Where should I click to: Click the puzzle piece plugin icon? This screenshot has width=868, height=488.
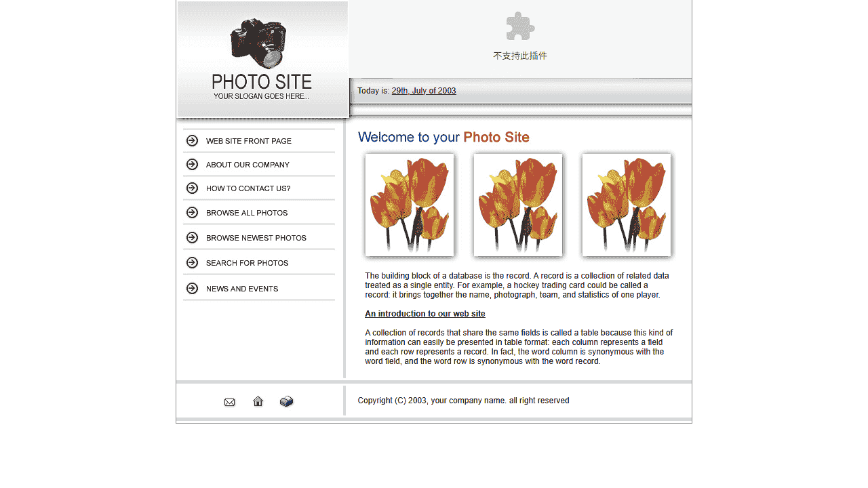point(520,26)
